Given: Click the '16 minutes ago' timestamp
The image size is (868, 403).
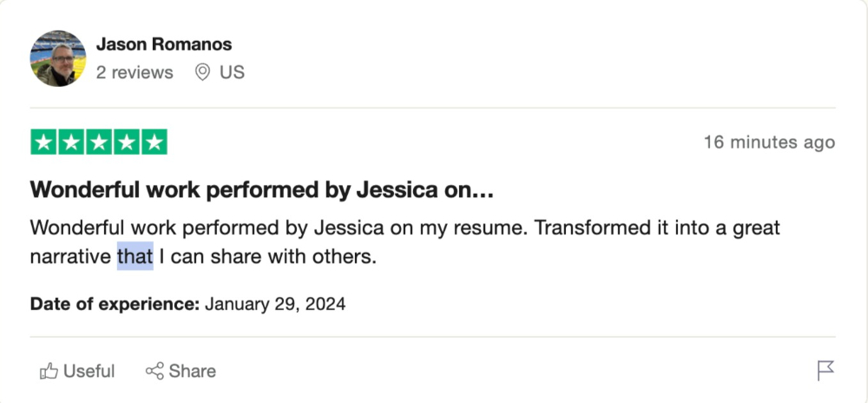Looking at the screenshot, I should (769, 142).
